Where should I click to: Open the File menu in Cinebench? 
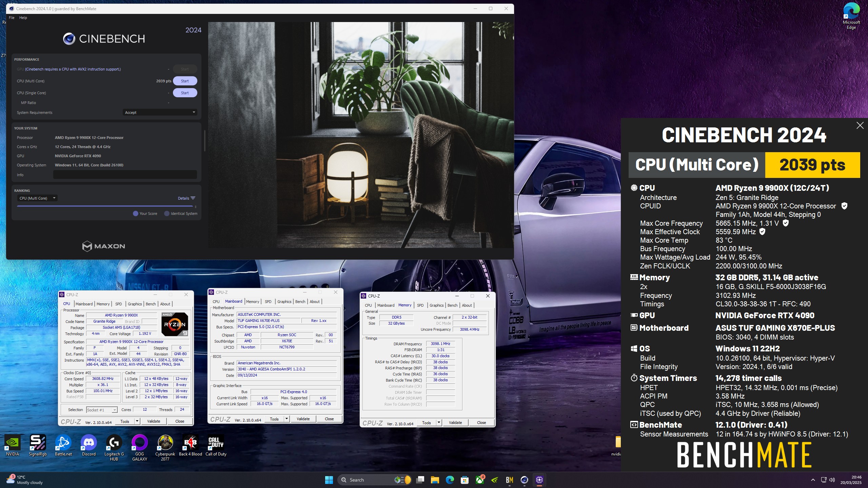click(12, 18)
